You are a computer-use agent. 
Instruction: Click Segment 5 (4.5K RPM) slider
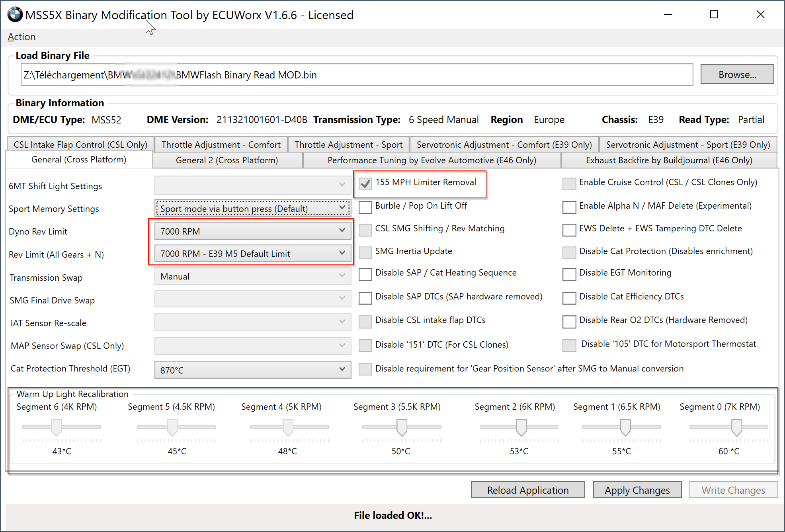point(172,427)
